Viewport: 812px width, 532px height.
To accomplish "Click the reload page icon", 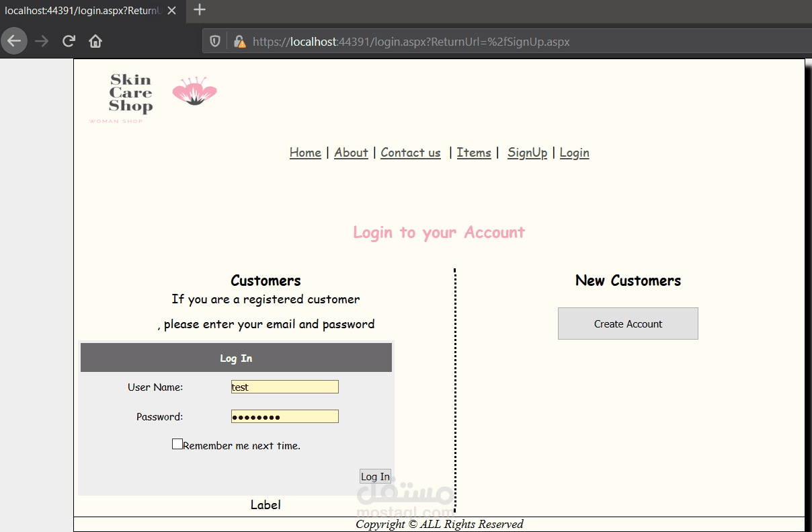I will 69,41.
